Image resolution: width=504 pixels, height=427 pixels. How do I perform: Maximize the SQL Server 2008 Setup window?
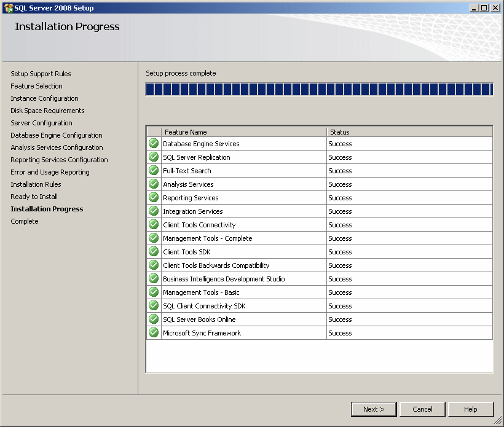point(484,8)
